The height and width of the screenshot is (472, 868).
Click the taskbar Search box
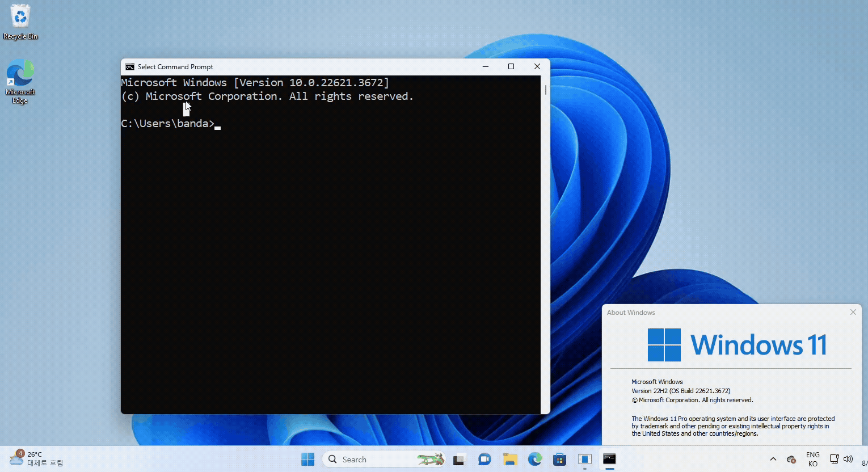tap(384, 460)
